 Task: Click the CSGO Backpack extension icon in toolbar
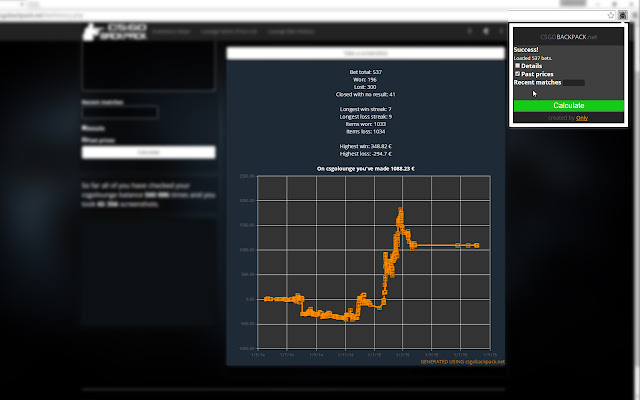pos(622,15)
